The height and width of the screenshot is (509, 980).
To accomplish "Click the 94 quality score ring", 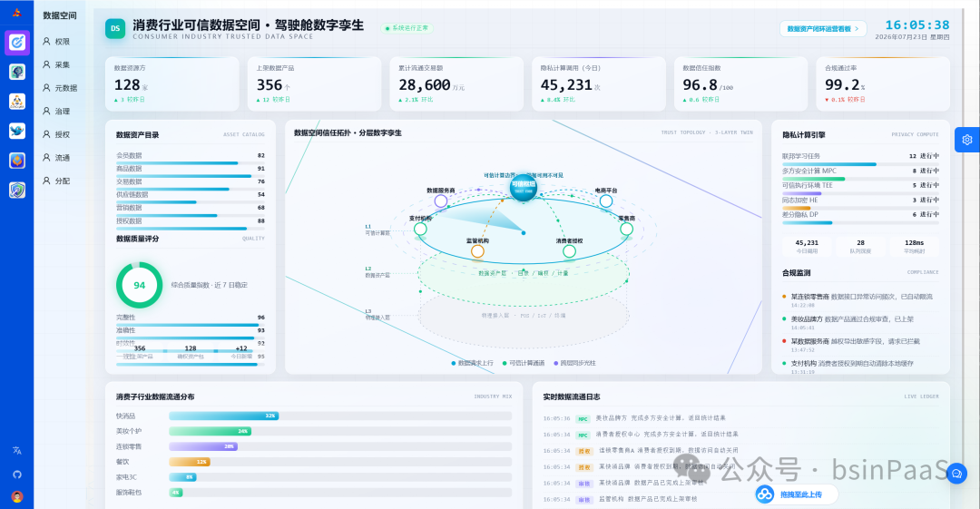I will [x=140, y=285].
